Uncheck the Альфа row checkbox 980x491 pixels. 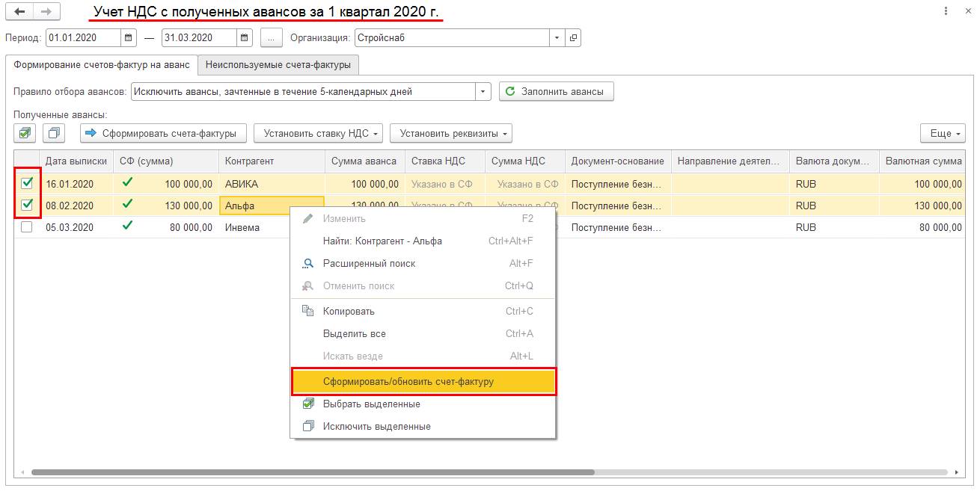[27, 205]
